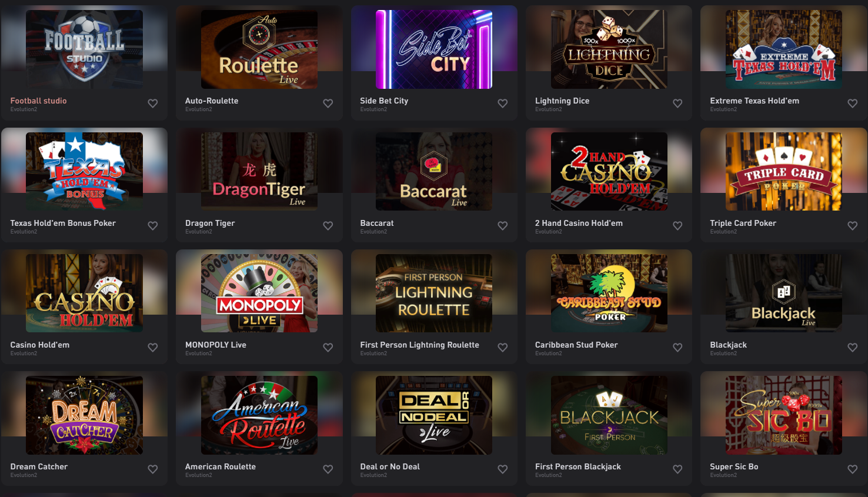This screenshot has width=868, height=497.
Task: Click the Football studio title link
Action: coord(38,101)
